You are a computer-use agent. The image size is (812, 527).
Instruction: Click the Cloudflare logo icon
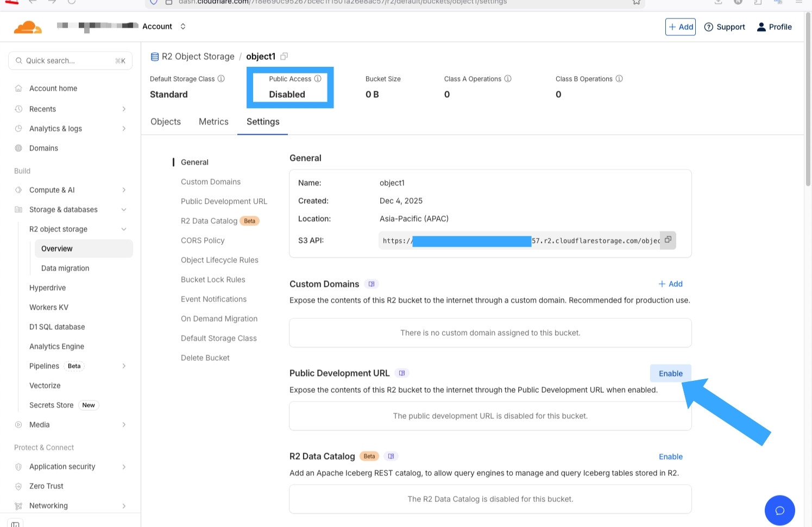point(28,27)
